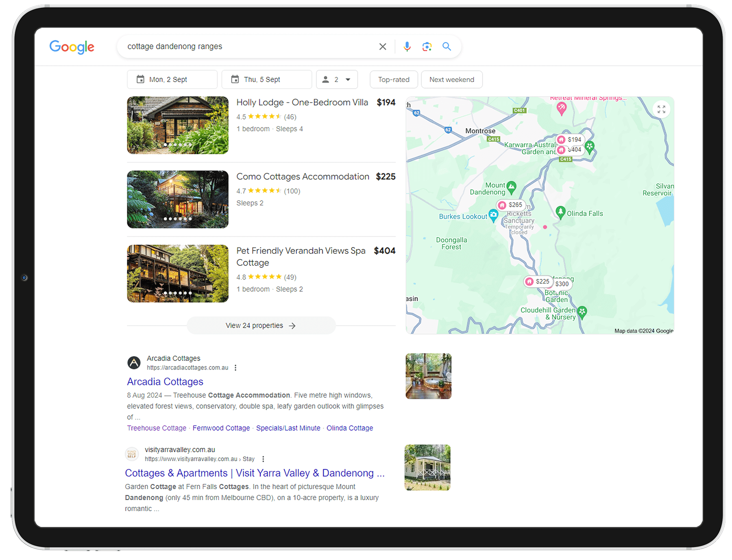Expand the map to full screen
The height and width of the screenshot is (560, 732).
click(x=661, y=109)
